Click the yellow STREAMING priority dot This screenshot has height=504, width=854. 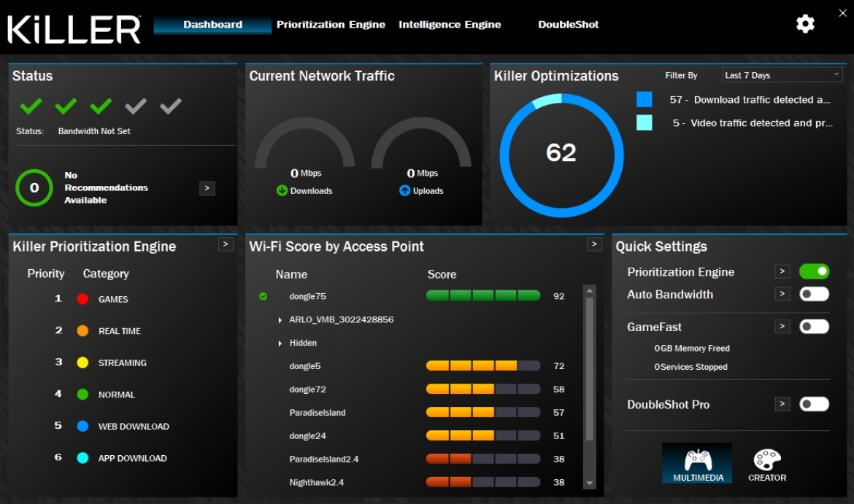tap(82, 363)
